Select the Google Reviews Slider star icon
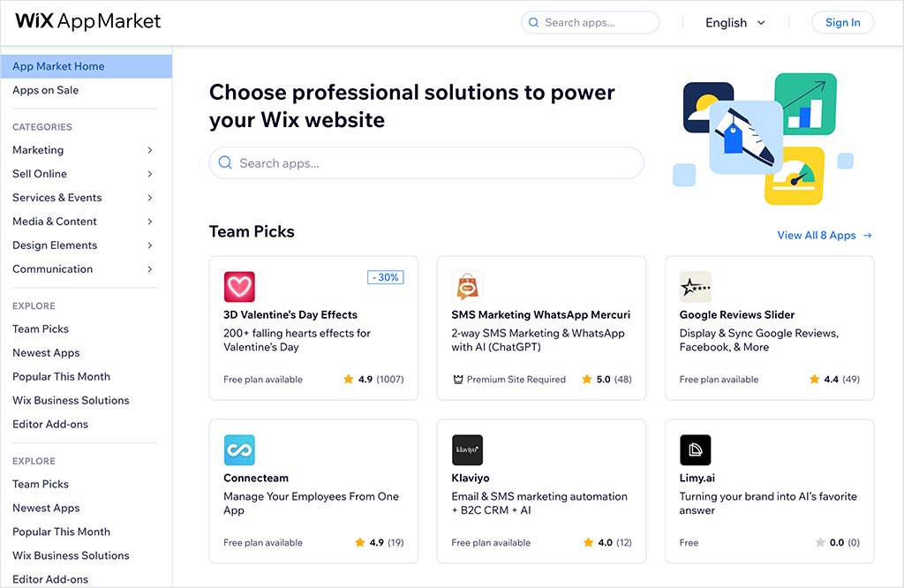 [695, 287]
